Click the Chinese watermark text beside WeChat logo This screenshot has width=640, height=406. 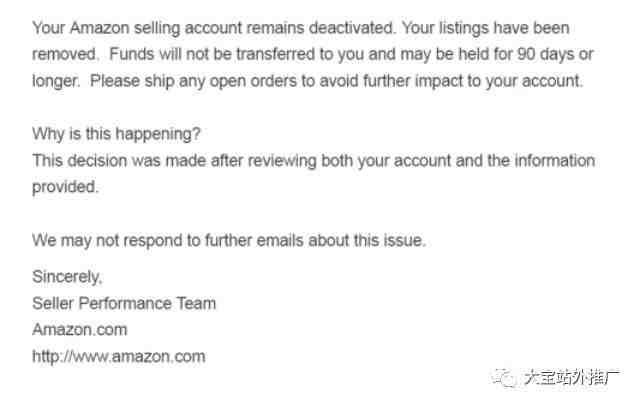coord(571,377)
